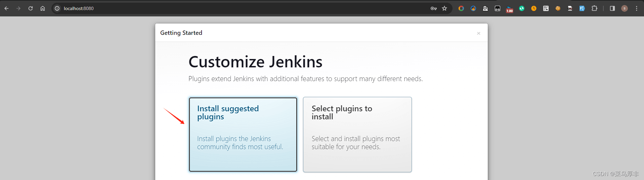Screen dimensions: 644x180
Task: Open the masked spy hat extension
Action: 570,8
